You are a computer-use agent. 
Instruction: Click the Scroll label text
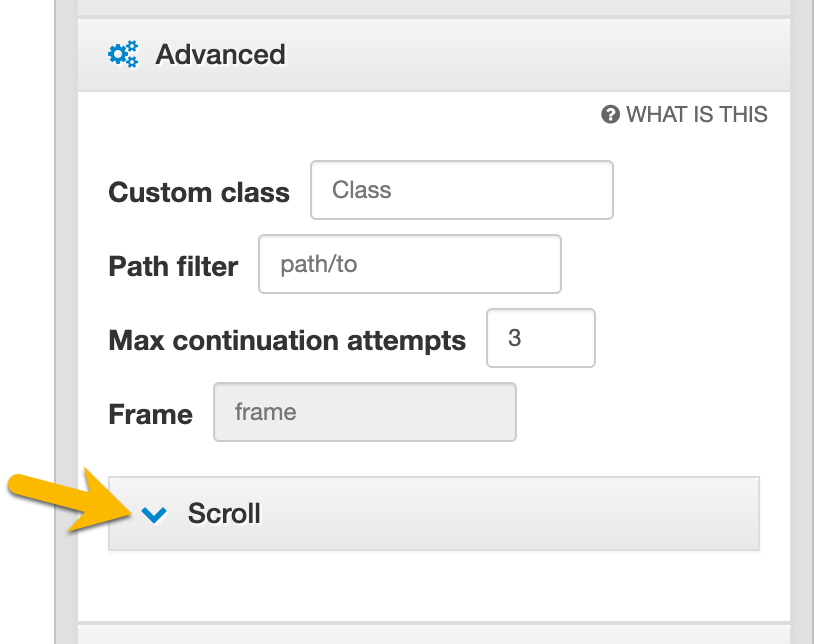coord(224,514)
